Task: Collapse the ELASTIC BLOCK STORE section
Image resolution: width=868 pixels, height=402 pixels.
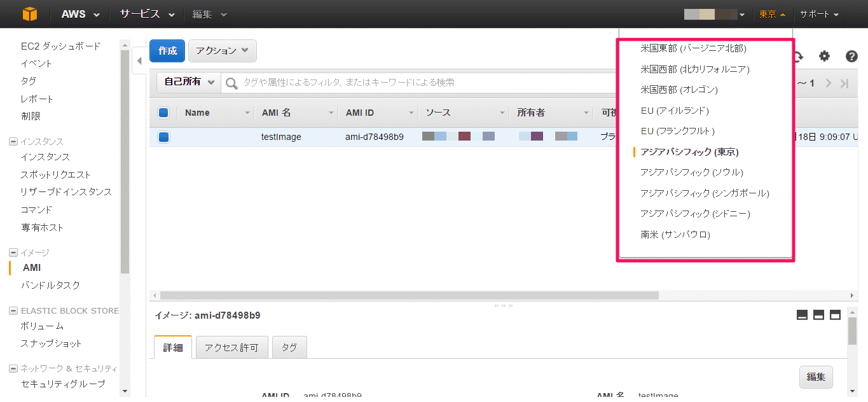Action: [13, 311]
